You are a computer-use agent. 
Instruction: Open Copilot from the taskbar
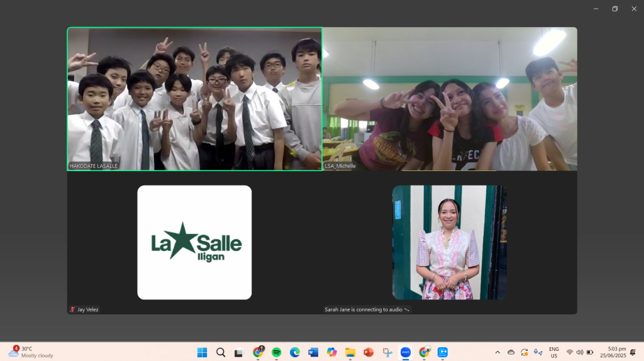coord(332,352)
